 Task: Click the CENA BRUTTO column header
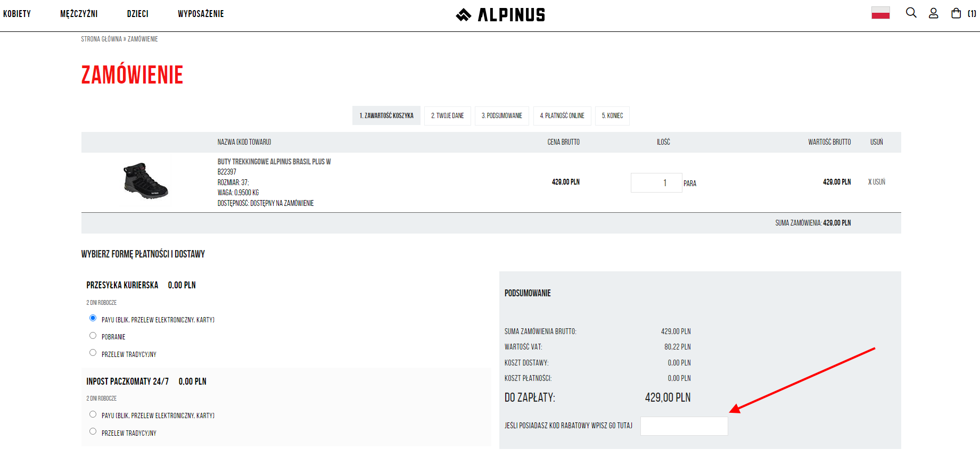pos(564,142)
